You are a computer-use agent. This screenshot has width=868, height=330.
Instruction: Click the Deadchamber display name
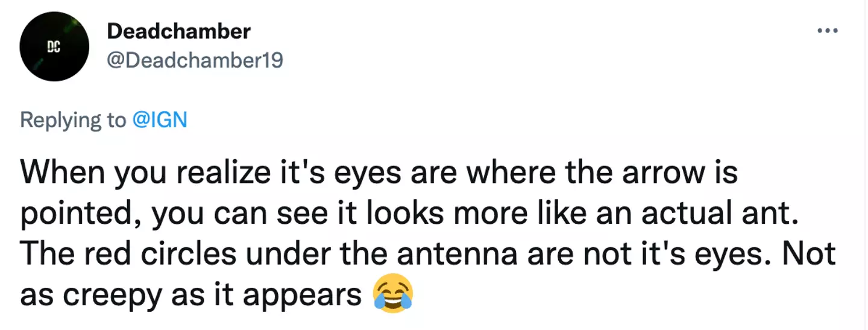click(178, 32)
